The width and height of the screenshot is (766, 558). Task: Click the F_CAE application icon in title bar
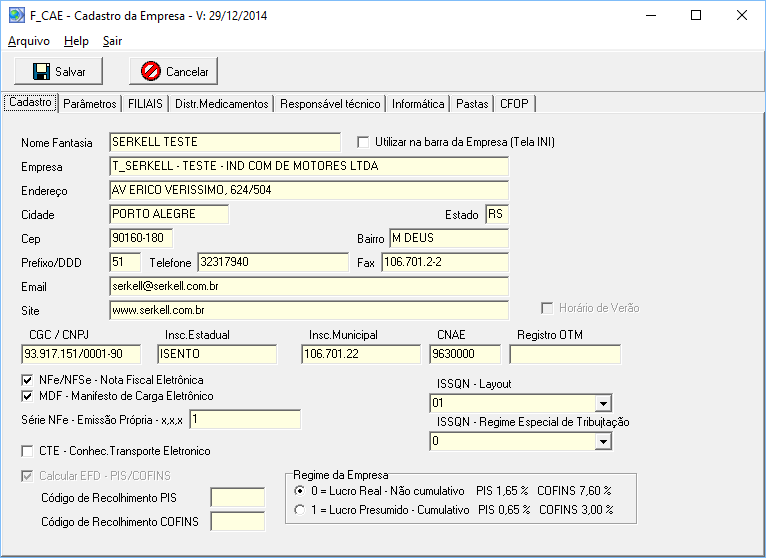pyautogui.click(x=16, y=15)
